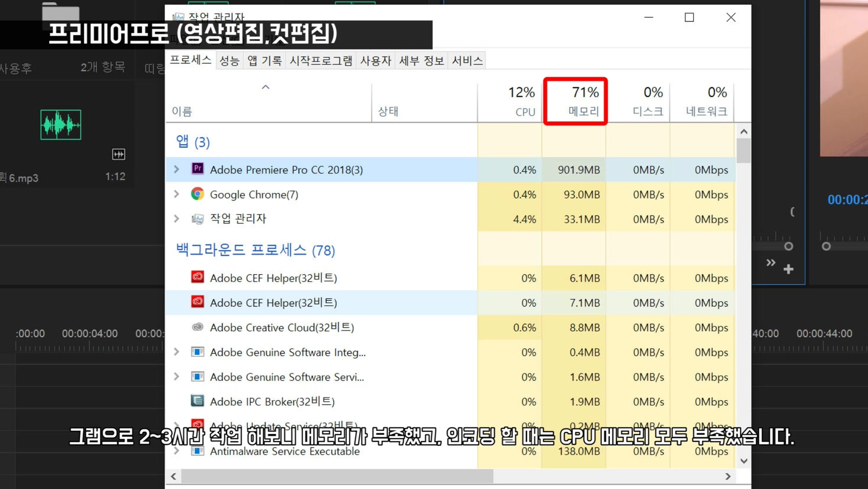Sort by the 디스크 column header
This screenshot has width=868, height=489.
coord(638,101)
